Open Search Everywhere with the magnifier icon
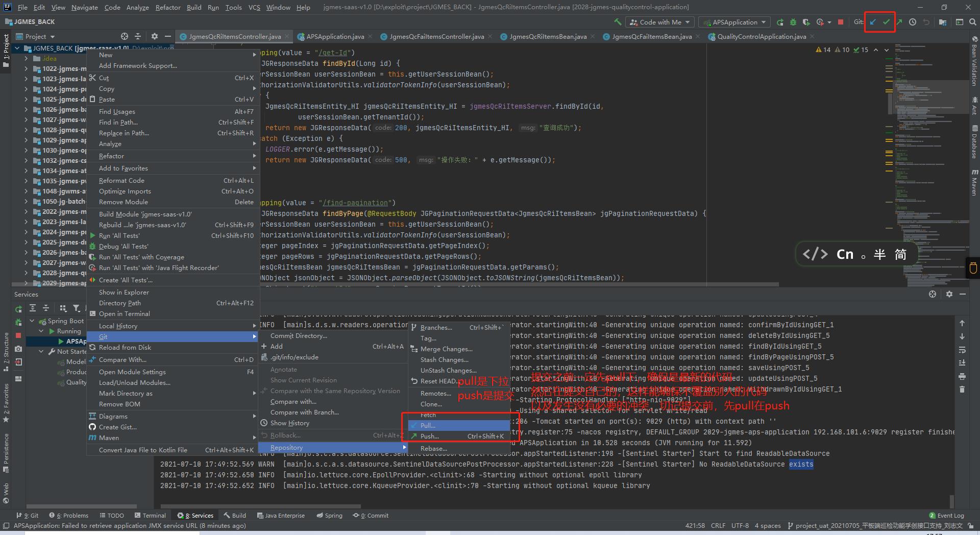This screenshot has height=535, width=980. (972, 22)
